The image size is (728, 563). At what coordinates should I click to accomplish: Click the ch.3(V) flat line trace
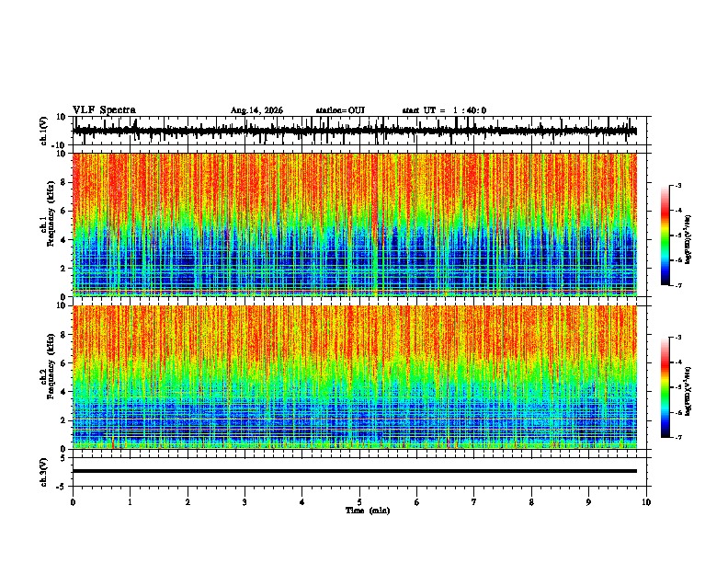click(x=355, y=471)
